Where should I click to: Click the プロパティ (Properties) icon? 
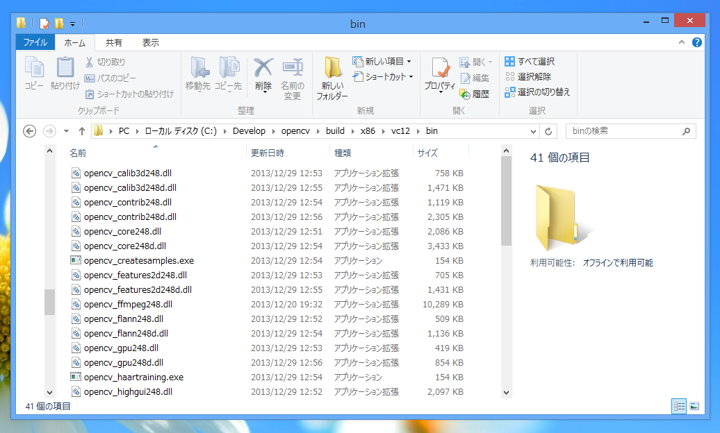coord(440,68)
